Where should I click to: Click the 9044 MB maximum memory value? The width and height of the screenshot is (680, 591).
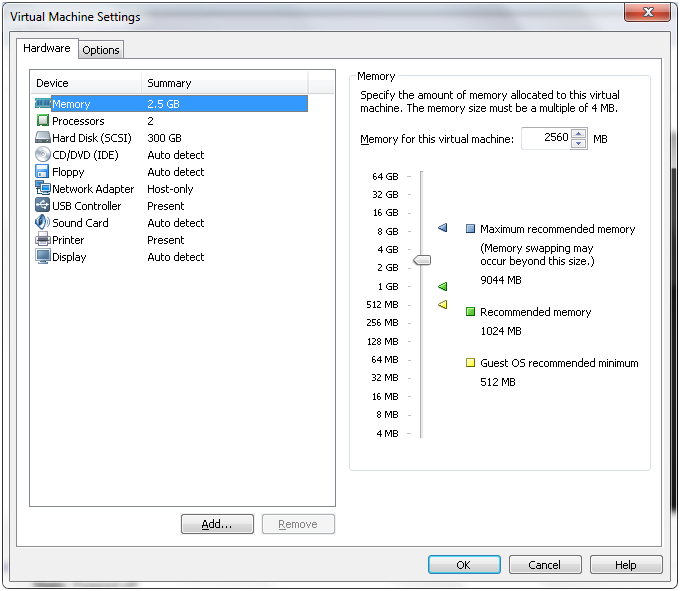coord(501,280)
